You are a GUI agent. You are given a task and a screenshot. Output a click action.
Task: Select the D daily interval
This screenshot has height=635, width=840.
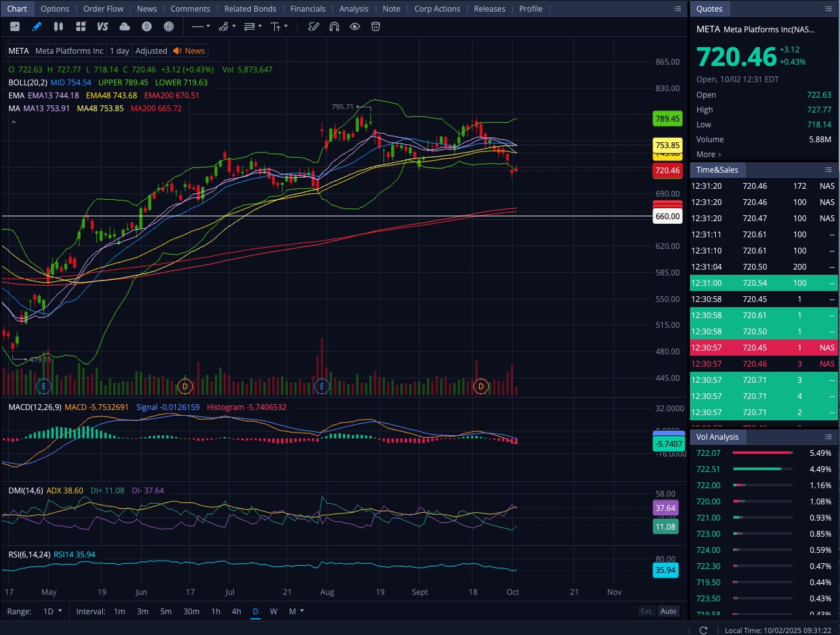tap(255, 611)
